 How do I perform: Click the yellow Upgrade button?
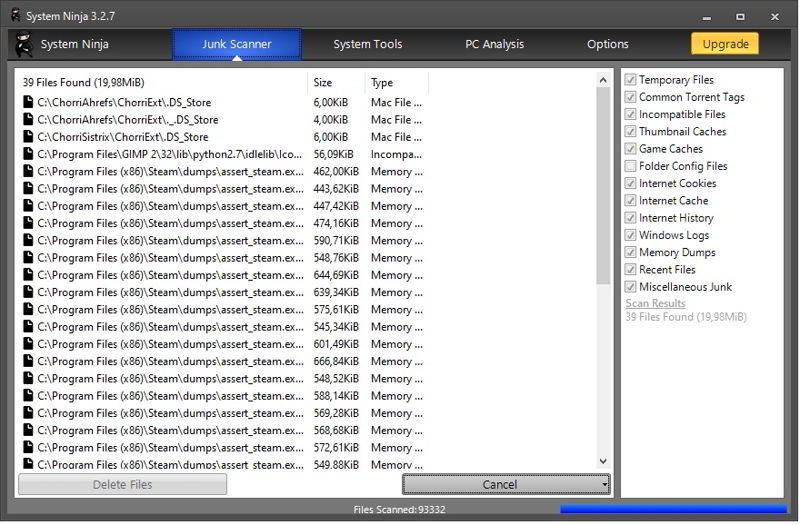pos(725,44)
